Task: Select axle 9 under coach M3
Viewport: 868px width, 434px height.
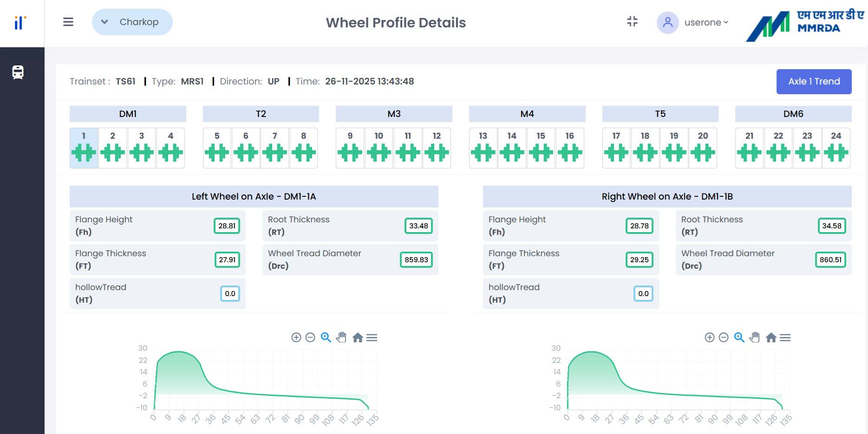Action: tap(350, 149)
